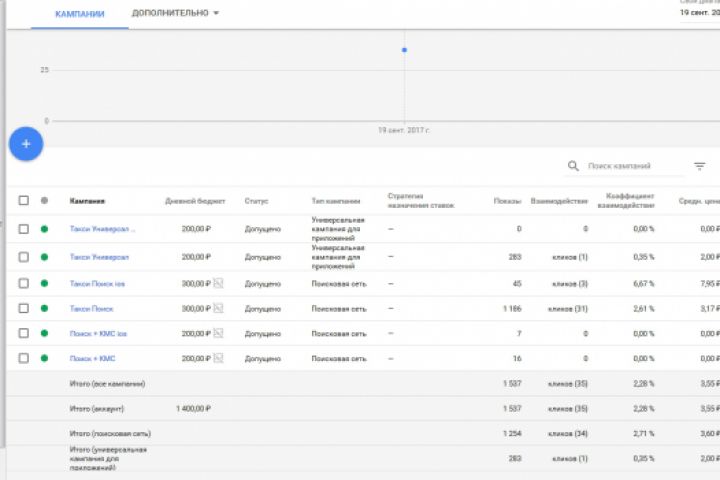Click the Итого (все кампании) row label
This screenshot has width=720, height=480.
point(107,384)
